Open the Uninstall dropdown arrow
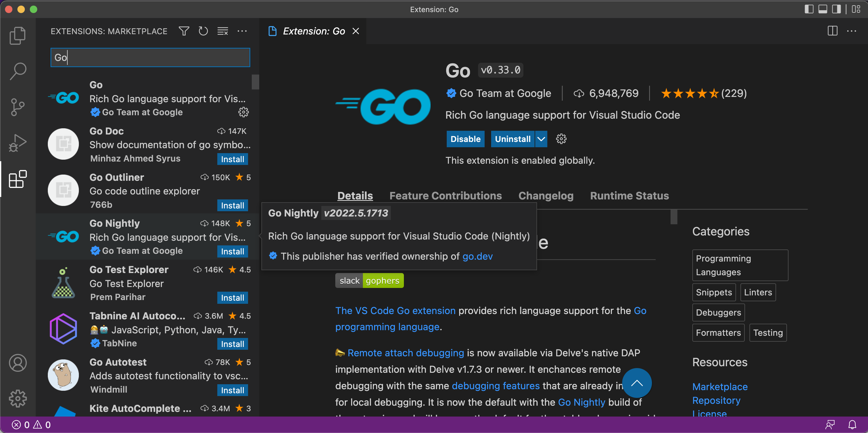The height and width of the screenshot is (433, 868). click(541, 139)
